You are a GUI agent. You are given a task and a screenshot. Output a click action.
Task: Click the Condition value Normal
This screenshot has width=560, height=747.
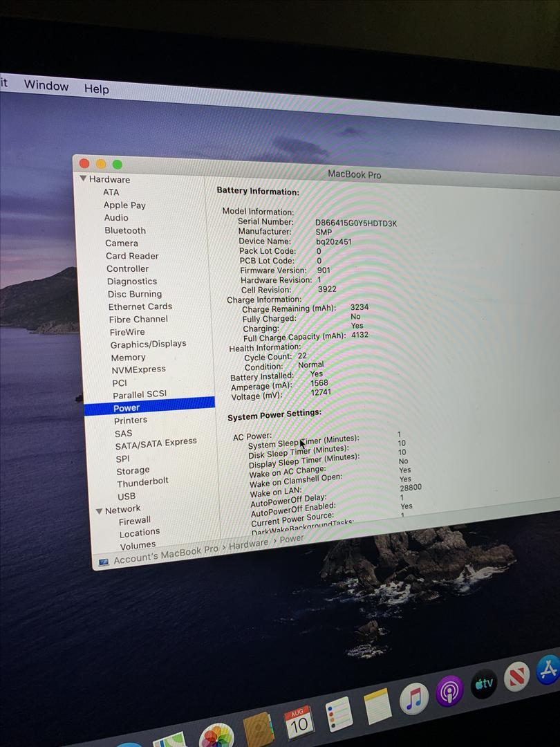pos(311,365)
